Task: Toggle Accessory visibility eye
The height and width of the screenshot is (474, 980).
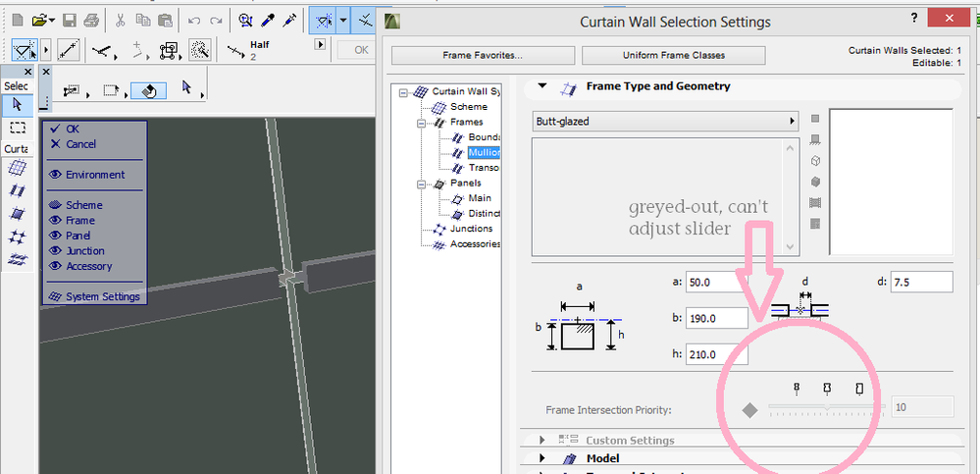Action: [x=55, y=266]
